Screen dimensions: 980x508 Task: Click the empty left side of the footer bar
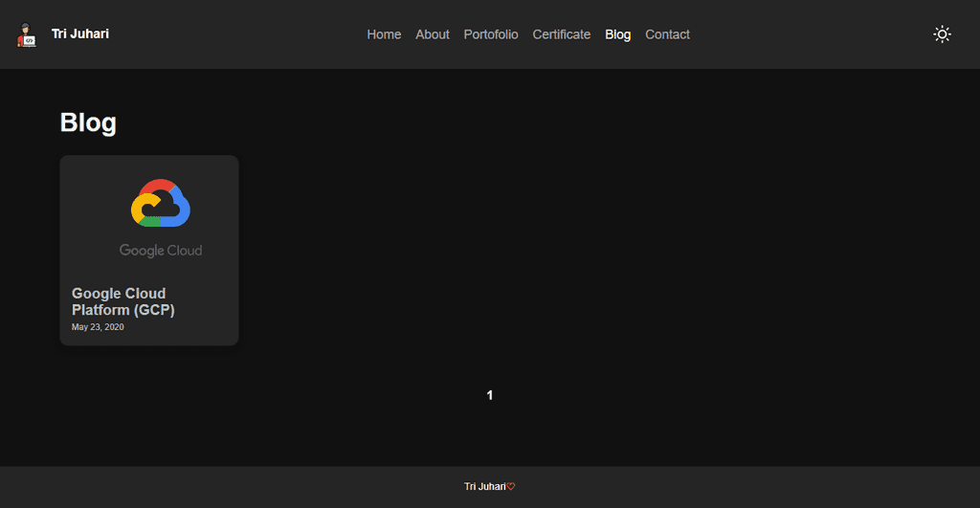[144, 487]
